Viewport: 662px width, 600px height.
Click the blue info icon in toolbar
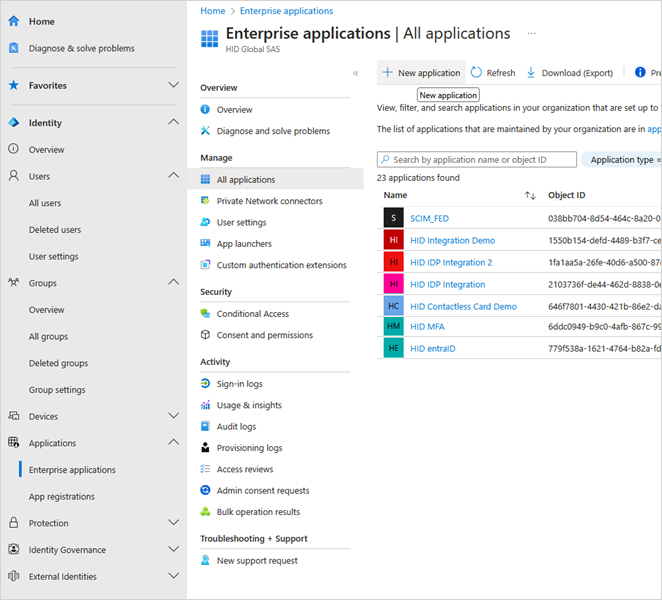640,72
